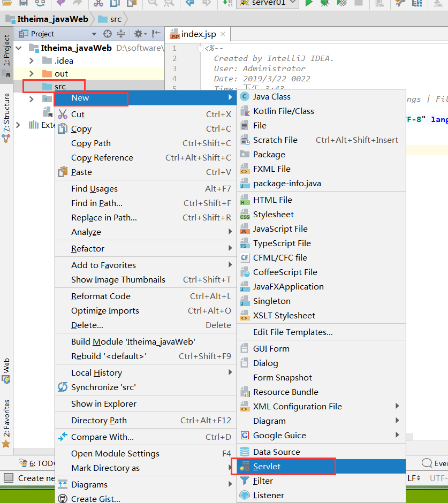This screenshot has width=448, height=503.
Task: Expand the out folder
Action: point(32,74)
